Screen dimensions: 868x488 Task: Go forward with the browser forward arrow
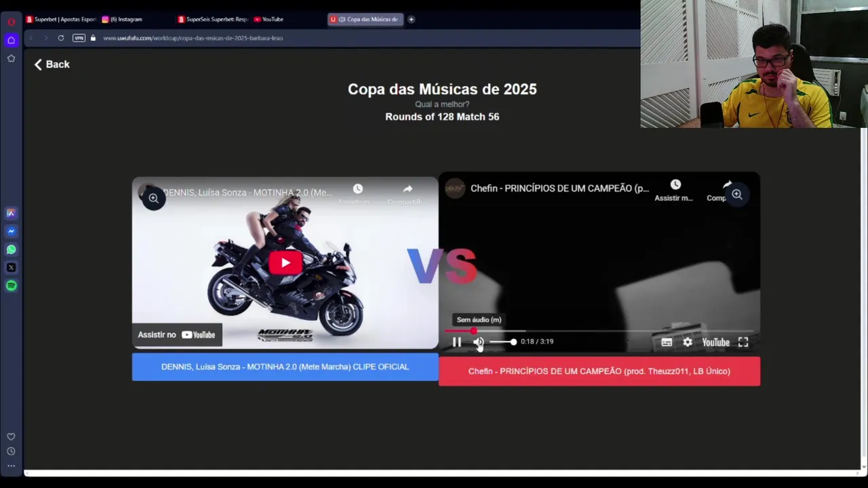46,38
